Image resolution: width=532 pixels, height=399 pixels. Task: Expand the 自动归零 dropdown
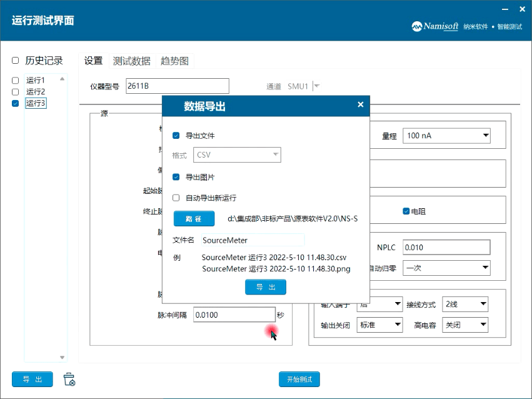[x=446, y=268]
